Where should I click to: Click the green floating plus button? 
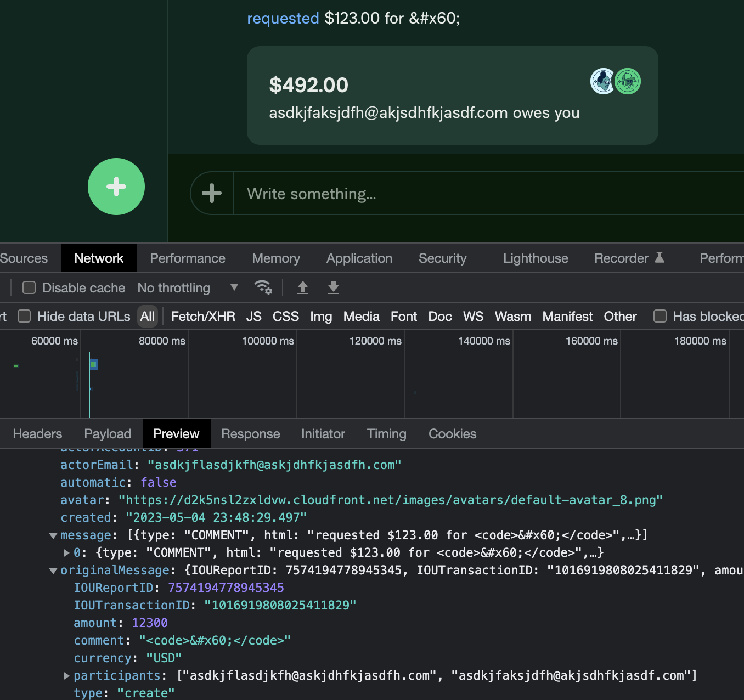116,187
